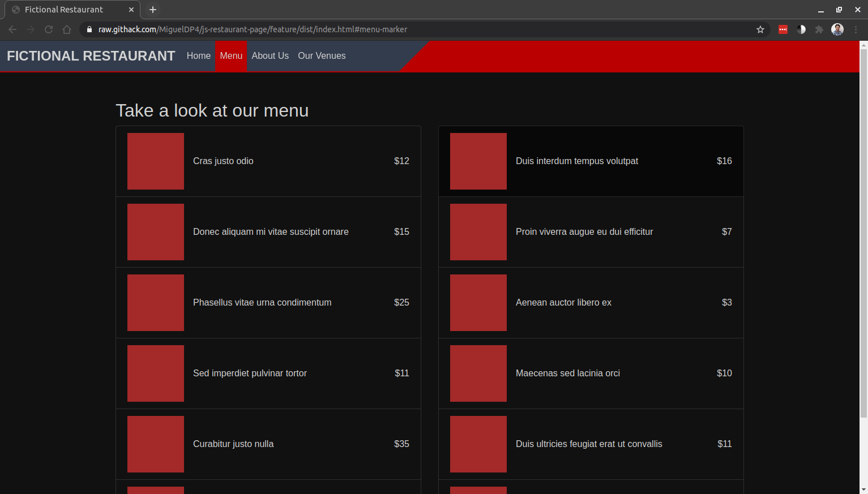
Task: Select 'Duis ultricies feugiat erat ut convallis'
Action: coord(589,444)
